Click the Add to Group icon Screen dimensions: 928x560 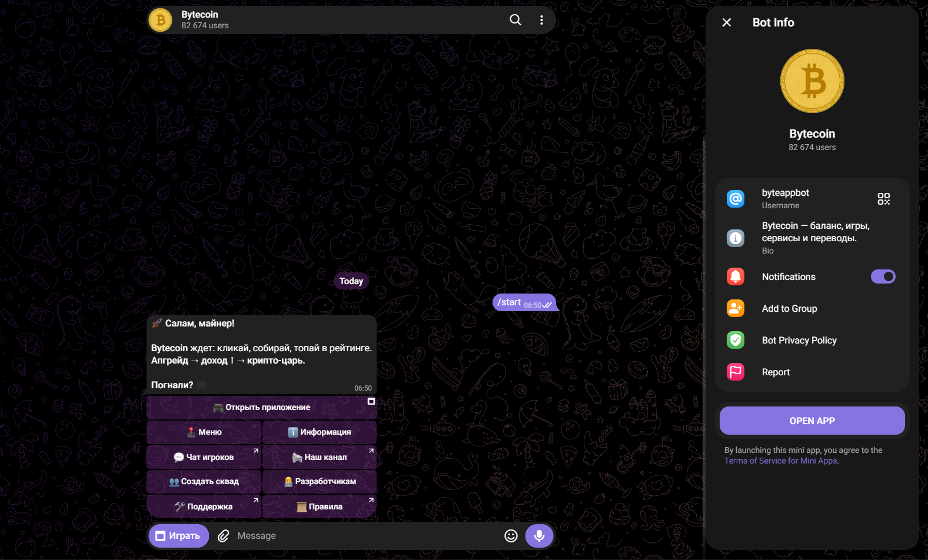(x=736, y=308)
